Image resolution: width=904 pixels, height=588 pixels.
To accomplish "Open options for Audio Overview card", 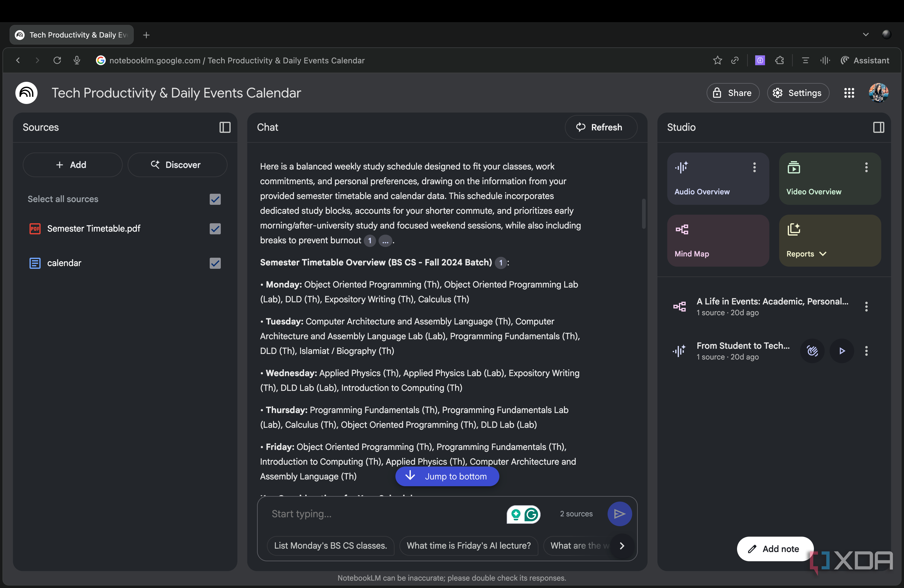I will 754,167.
